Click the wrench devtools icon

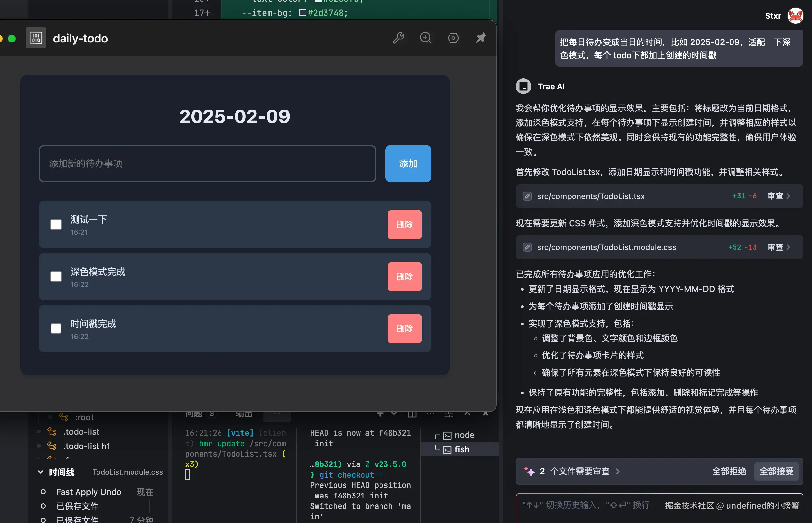[x=398, y=38]
